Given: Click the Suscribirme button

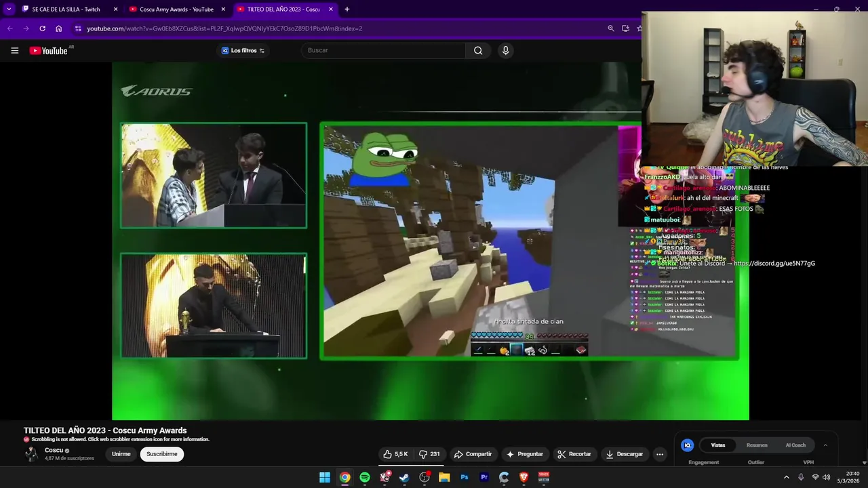Looking at the screenshot, I should coord(162,454).
